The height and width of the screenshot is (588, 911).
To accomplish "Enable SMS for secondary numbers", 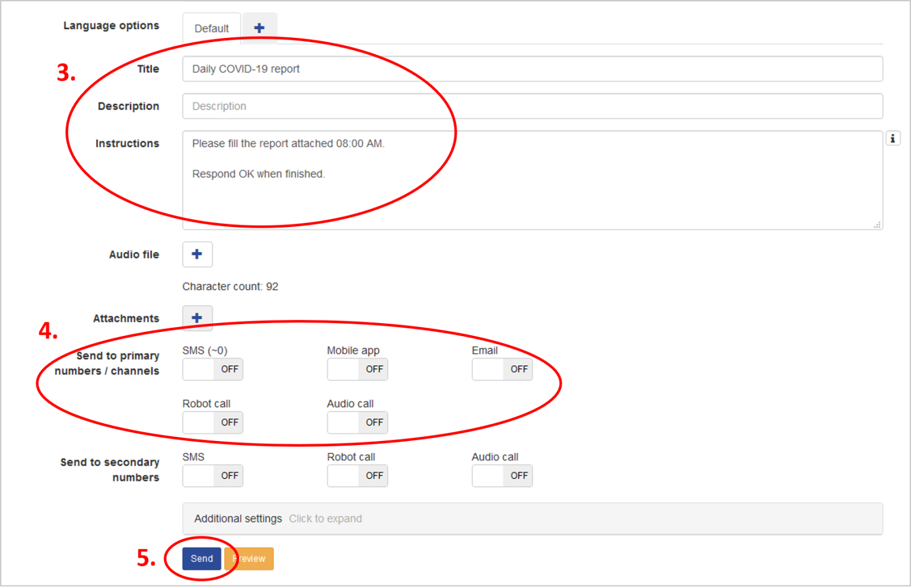I will point(212,475).
